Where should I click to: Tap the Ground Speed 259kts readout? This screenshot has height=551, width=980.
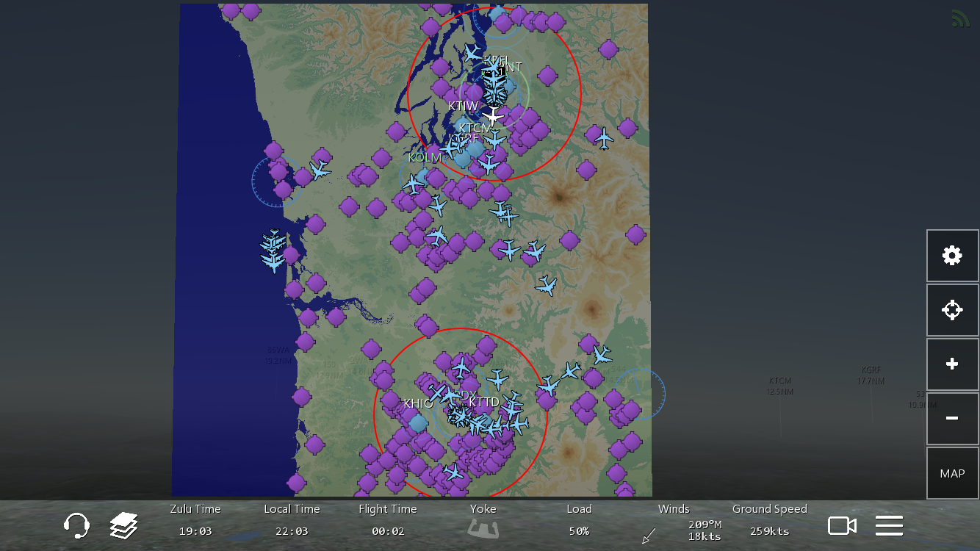[x=770, y=520]
